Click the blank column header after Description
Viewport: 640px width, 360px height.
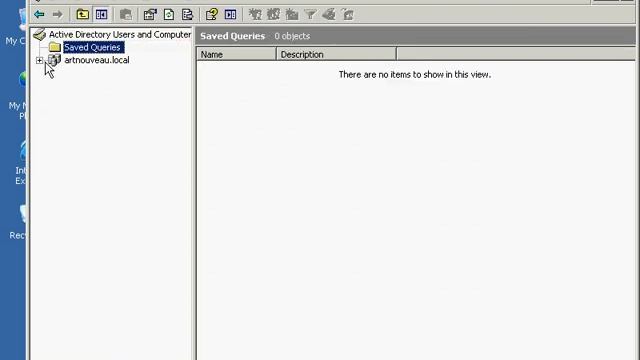[x=516, y=54]
